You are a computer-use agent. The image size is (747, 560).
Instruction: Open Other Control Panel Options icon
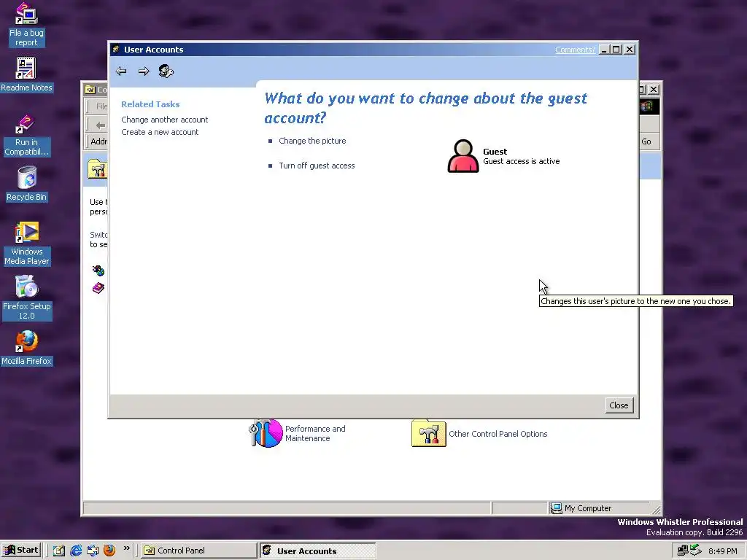(429, 433)
